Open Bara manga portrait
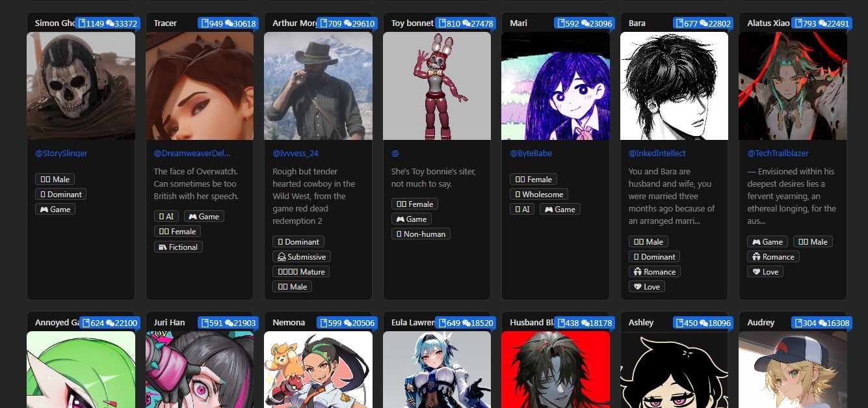Image resolution: width=868 pixels, height=408 pixels. point(674,86)
